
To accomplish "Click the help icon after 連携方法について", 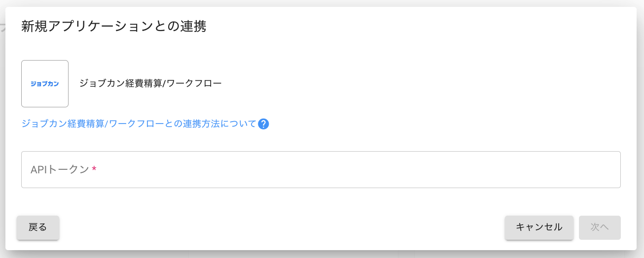I will 263,124.
